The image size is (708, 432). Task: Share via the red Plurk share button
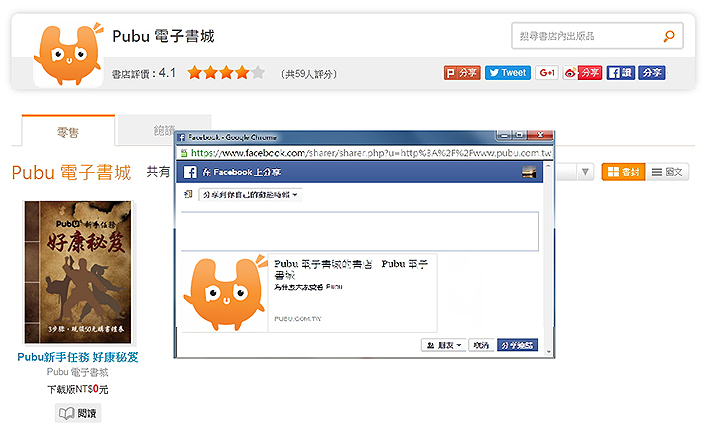pos(462,73)
